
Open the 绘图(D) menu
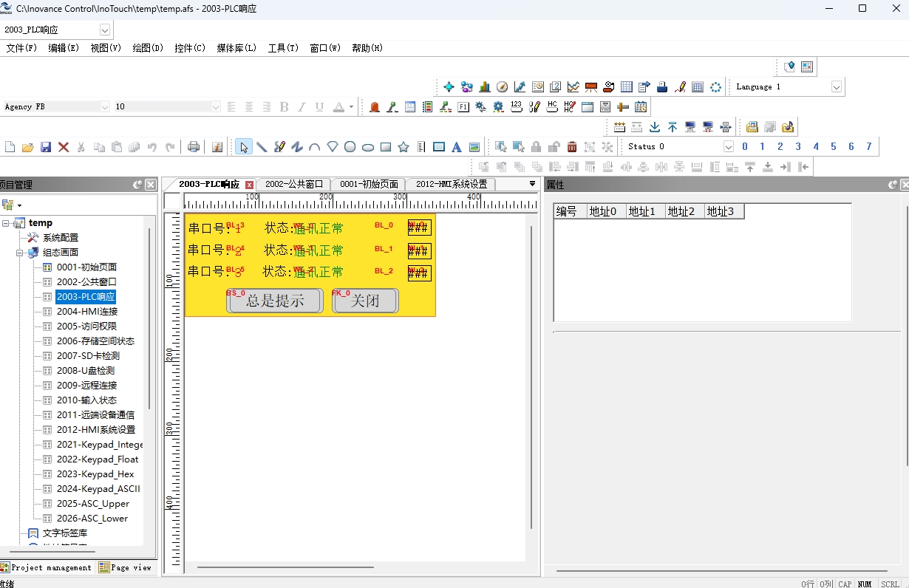click(x=148, y=48)
